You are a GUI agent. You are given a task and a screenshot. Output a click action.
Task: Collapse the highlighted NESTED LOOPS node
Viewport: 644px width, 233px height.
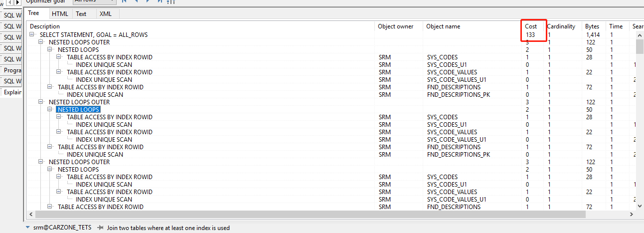click(50, 110)
